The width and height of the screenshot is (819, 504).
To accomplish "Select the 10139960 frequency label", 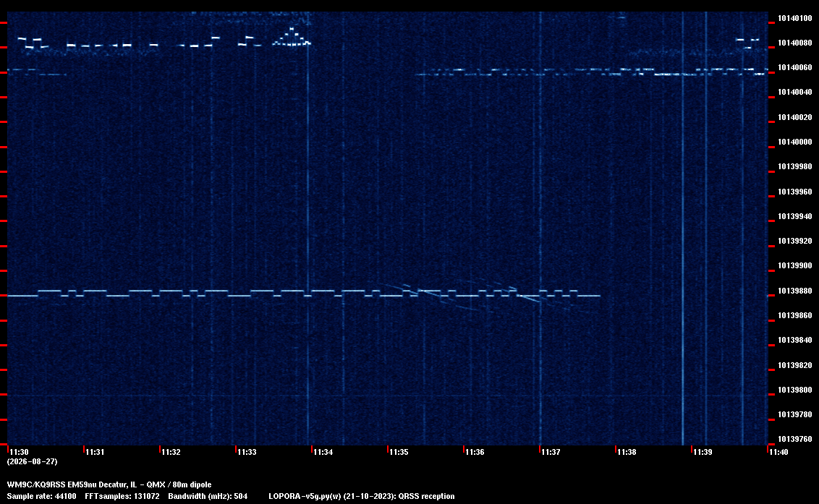I will point(795,192).
